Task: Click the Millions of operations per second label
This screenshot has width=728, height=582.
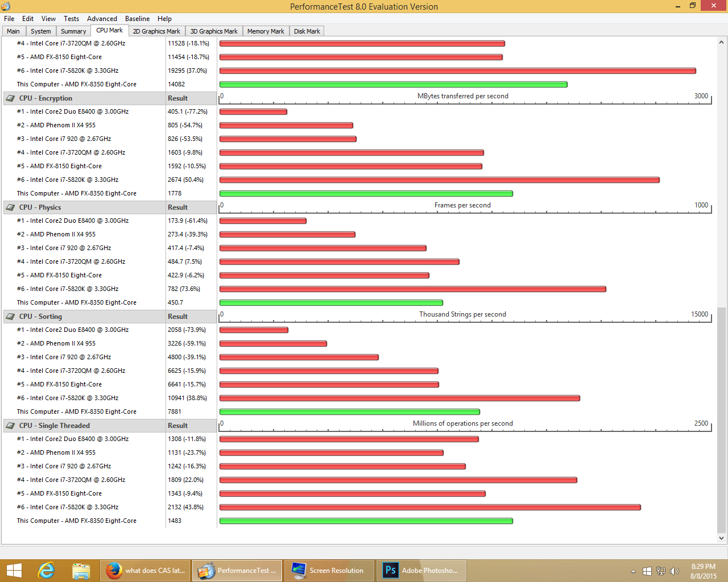Action: coord(463,423)
